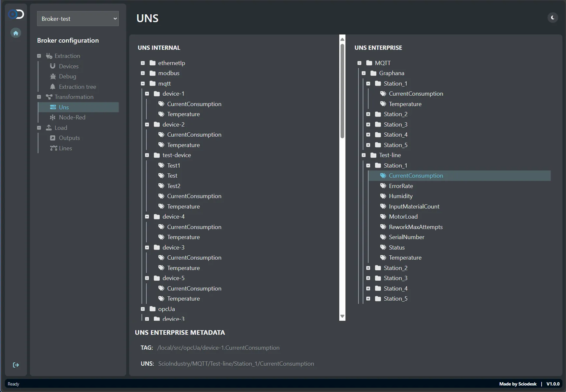Click the Node-Red icon in sidebar
The height and width of the screenshot is (392, 566).
(x=53, y=117)
